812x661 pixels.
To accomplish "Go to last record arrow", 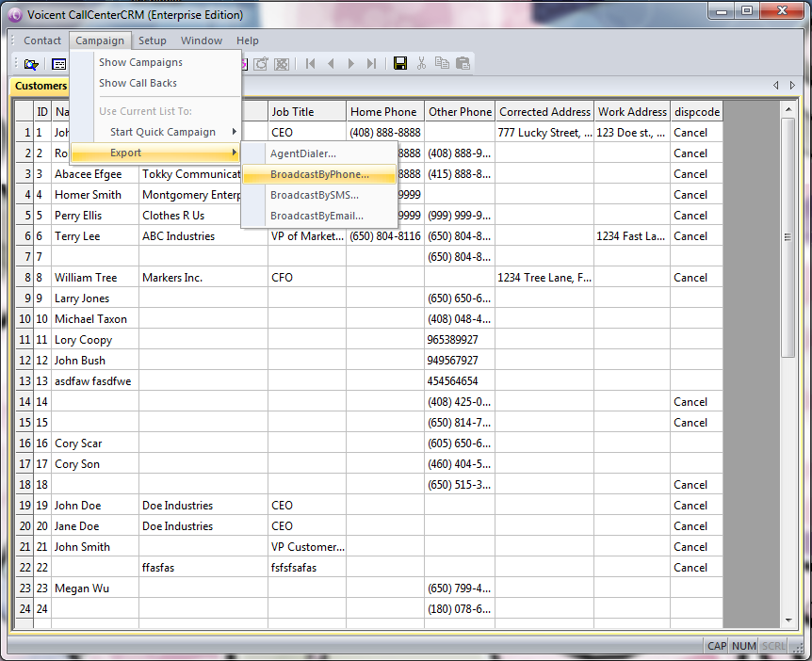I will pos(371,64).
